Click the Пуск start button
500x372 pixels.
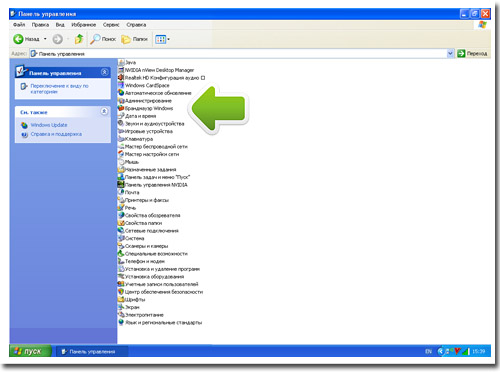[x=30, y=351]
